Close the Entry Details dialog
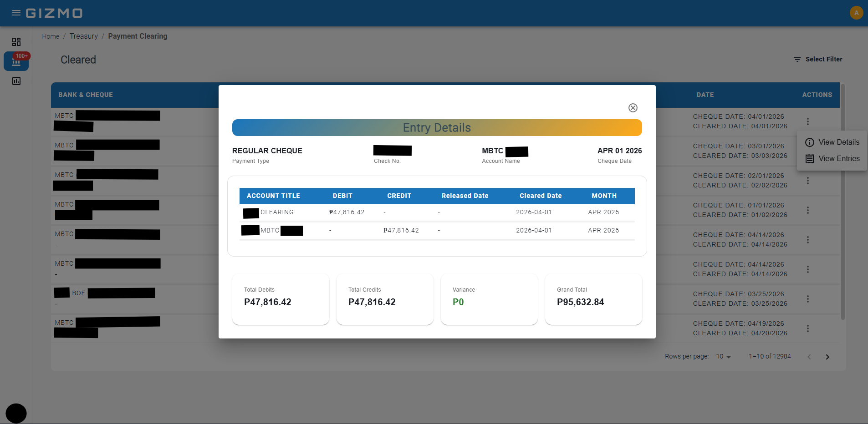Viewport: 868px width, 424px height. coord(633,108)
